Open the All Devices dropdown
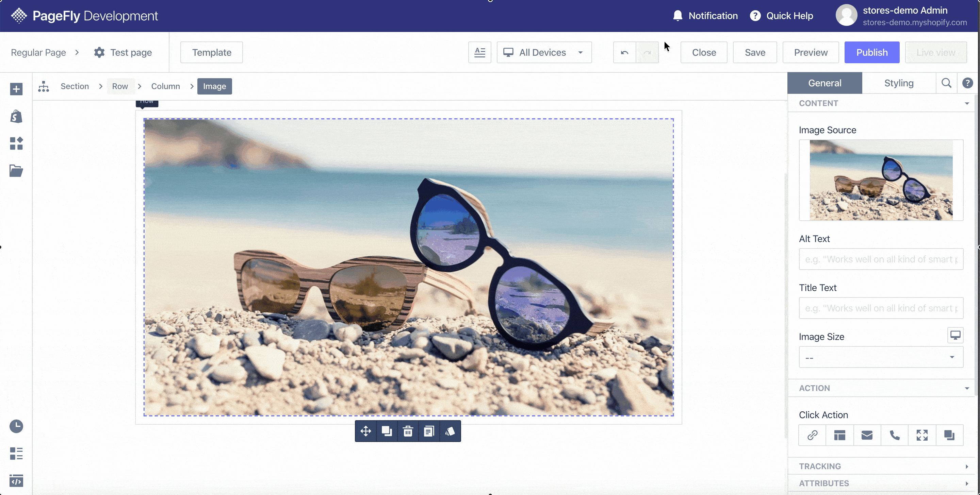The height and width of the screenshot is (495, 980). click(x=544, y=52)
